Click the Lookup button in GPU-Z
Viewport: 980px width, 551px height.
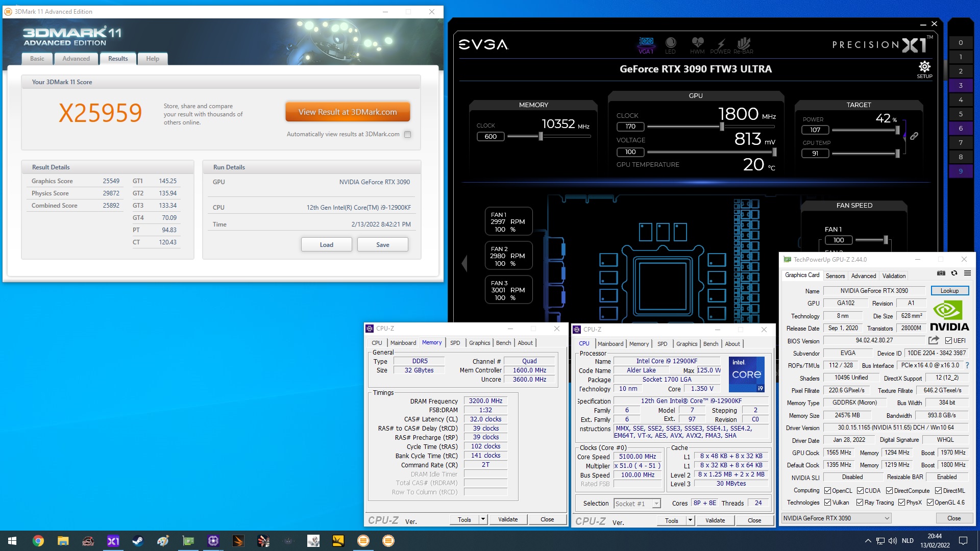[x=950, y=291]
